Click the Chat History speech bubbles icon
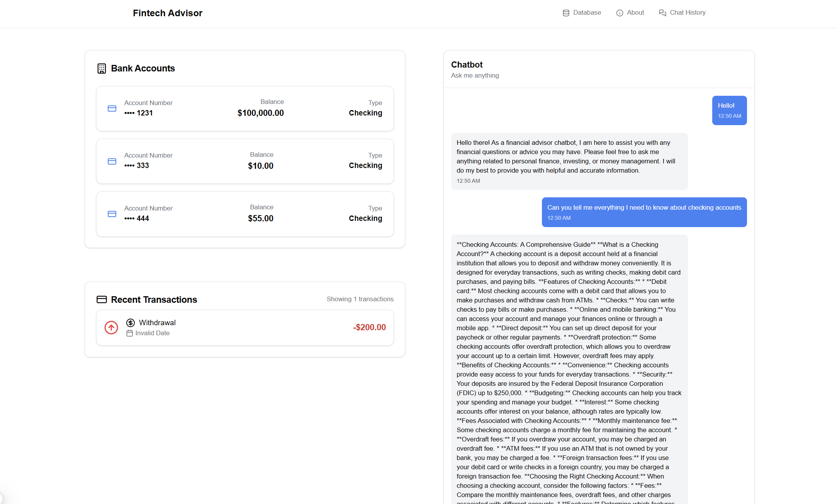The width and height of the screenshot is (837, 504). click(662, 13)
